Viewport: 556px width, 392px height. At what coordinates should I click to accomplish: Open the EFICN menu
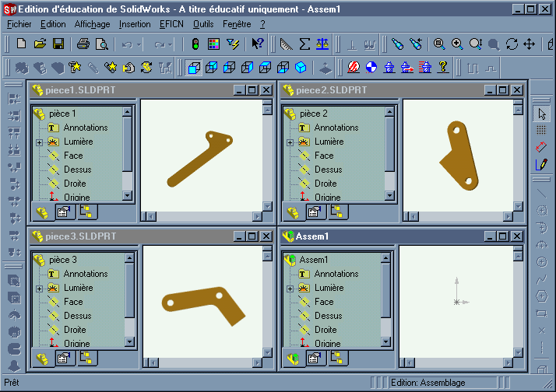[171, 24]
